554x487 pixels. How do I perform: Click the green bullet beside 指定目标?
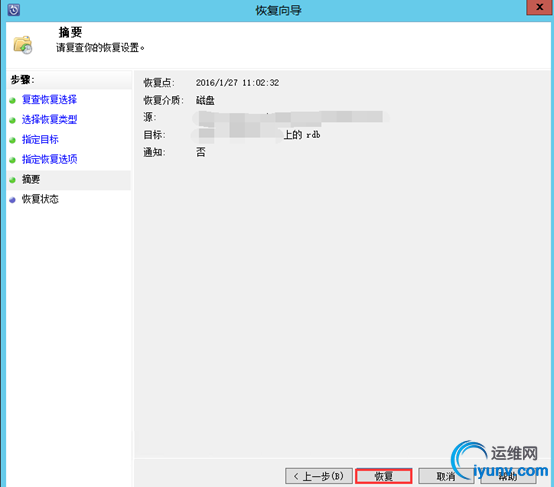13,140
